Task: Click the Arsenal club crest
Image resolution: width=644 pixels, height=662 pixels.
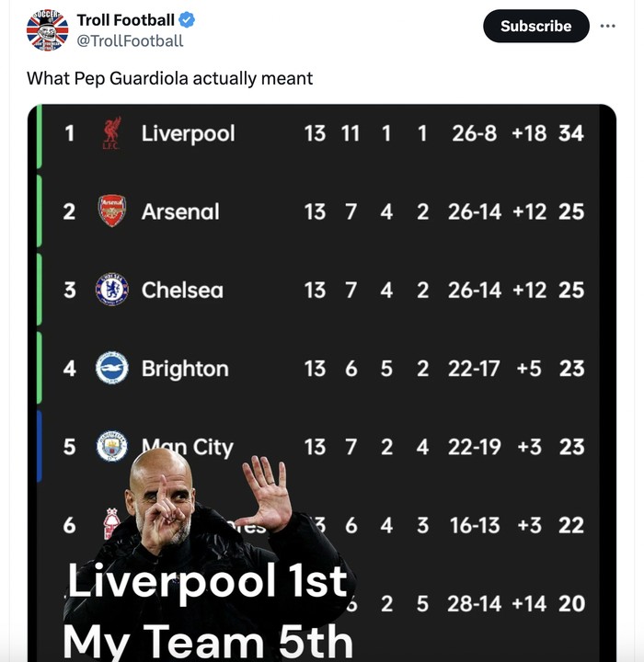Action: pos(111,211)
